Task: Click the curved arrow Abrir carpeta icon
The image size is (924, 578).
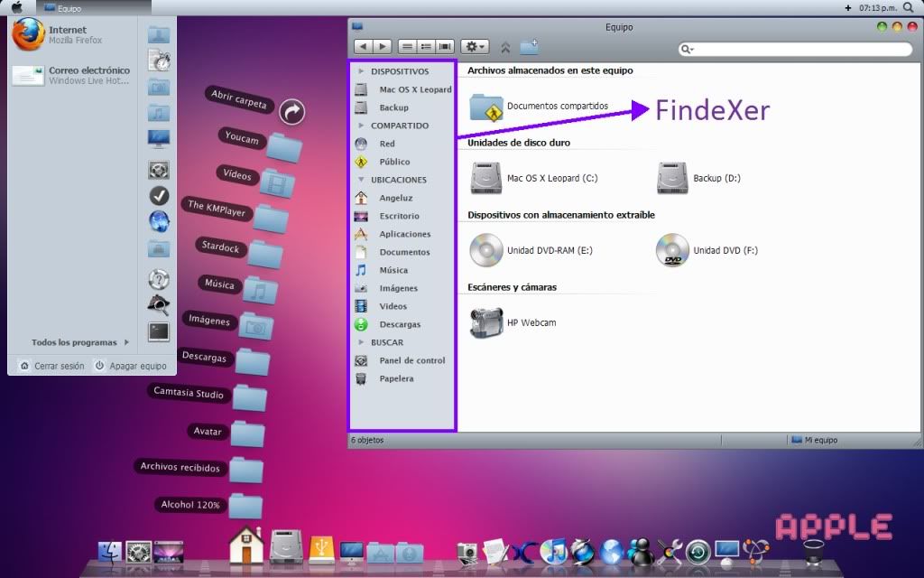Action: click(x=291, y=111)
